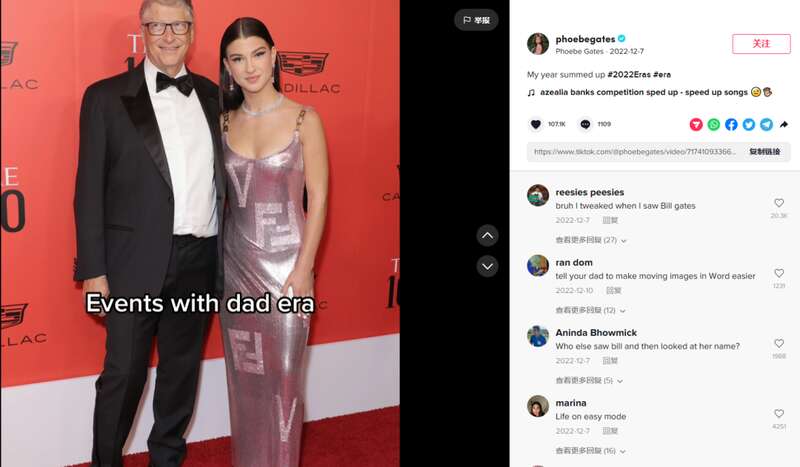Screen dimensions: 800x467
Task: Expand 27 replies under reesies peesies
Action: (590, 240)
